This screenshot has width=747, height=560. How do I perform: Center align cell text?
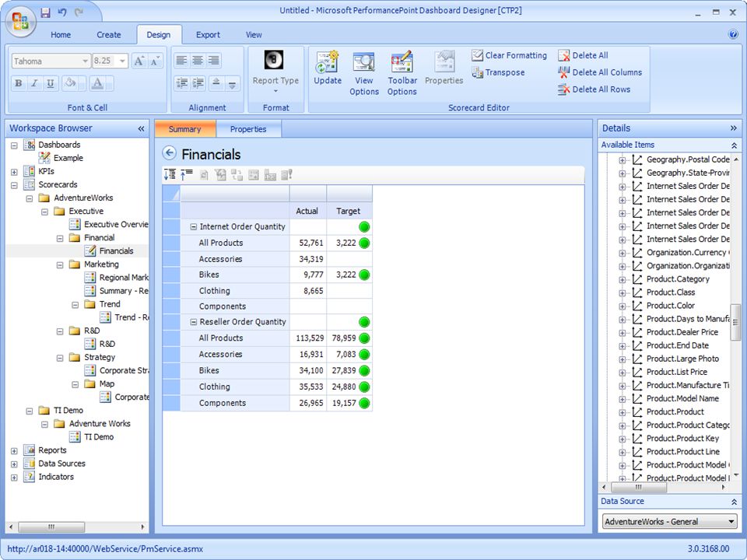pyautogui.click(x=198, y=60)
